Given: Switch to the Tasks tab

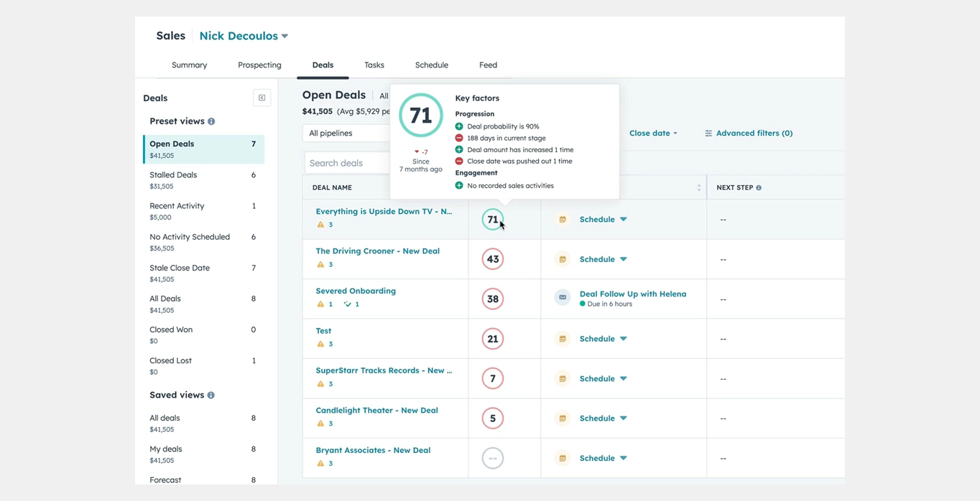Looking at the screenshot, I should 374,65.
